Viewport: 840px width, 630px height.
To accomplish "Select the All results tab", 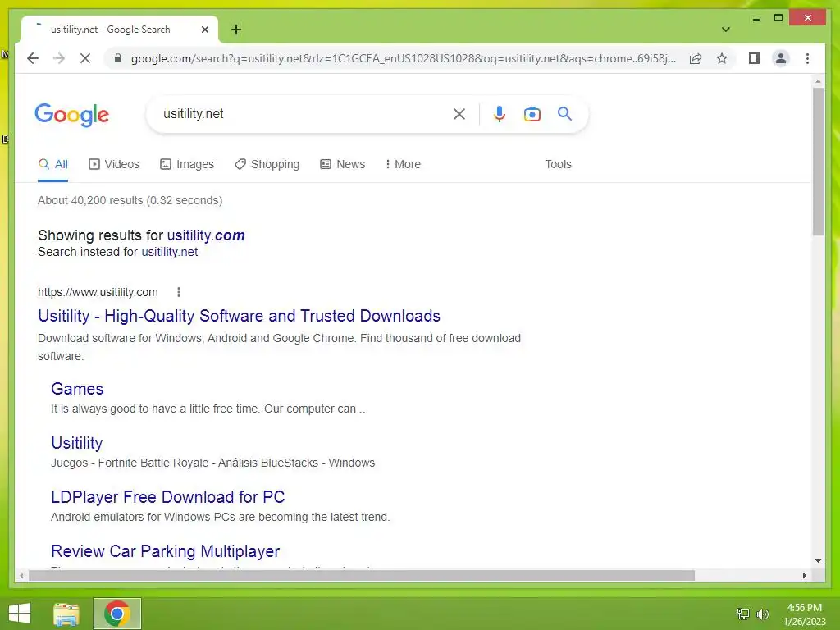I will point(53,164).
